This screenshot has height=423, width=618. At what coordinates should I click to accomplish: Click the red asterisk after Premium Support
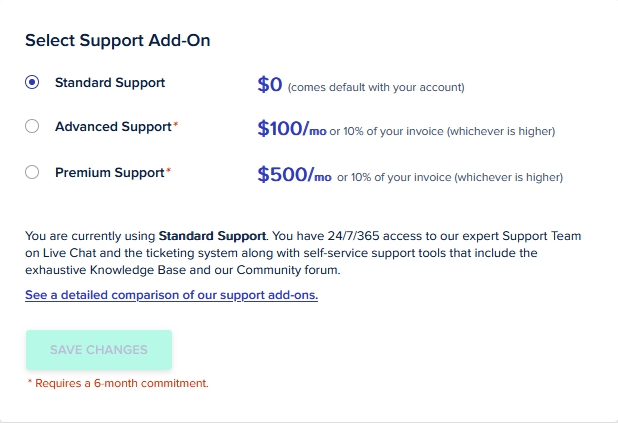pos(168,171)
